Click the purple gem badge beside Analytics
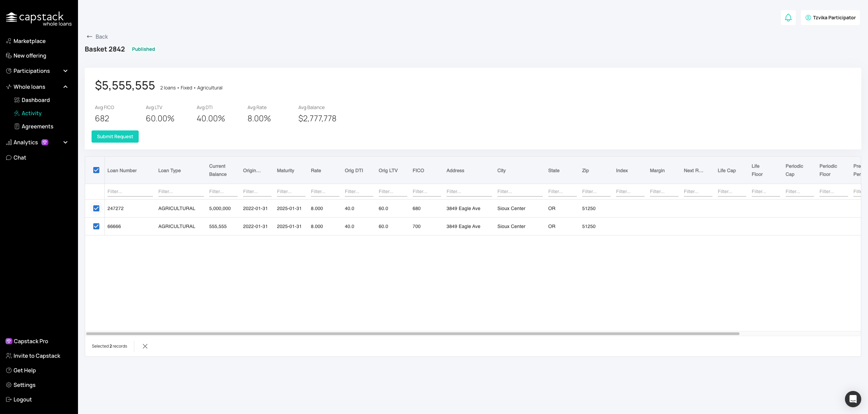This screenshot has width=868, height=414. pos(45,142)
